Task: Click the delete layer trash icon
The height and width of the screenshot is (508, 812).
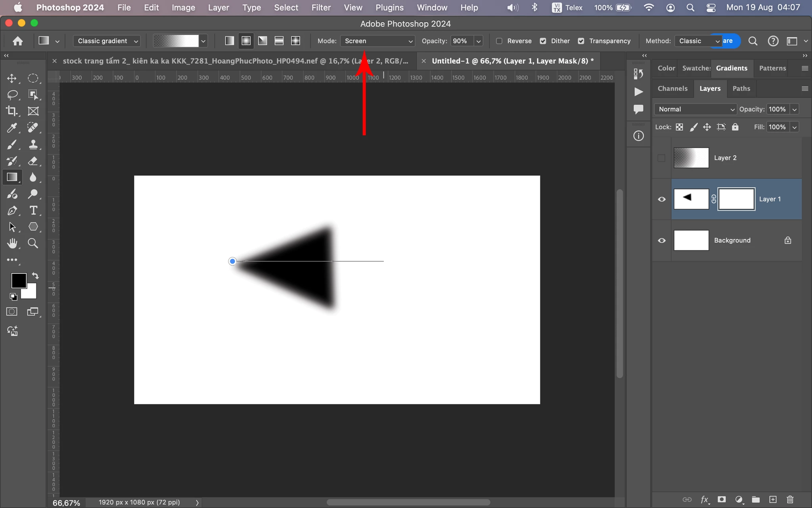Action: [x=790, y=499]
